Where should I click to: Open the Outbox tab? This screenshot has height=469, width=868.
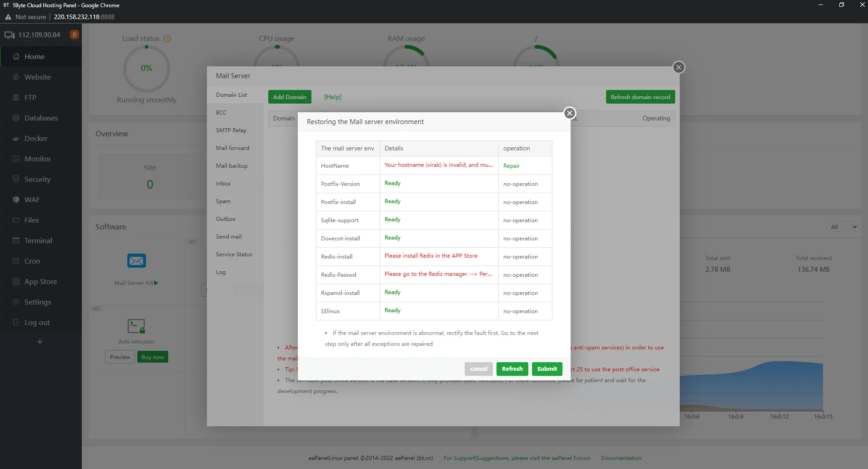pos(235,219)
